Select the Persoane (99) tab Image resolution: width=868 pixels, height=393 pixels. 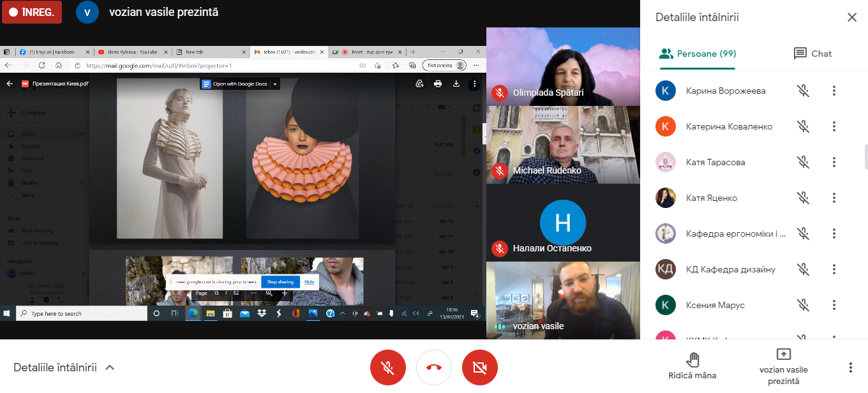[x=697, y=54]
